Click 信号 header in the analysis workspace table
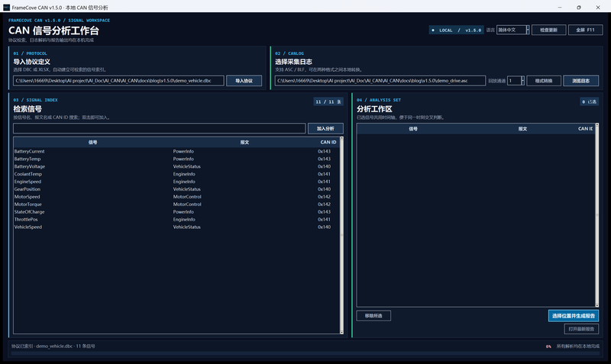The height and width of the screenshot is (364, 611). (x=413, y=129)
